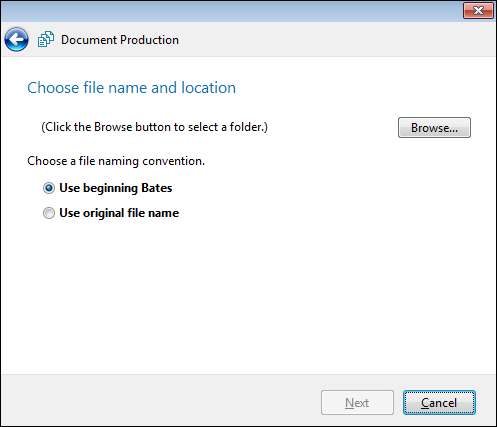The image size is (497, 427).
Task: Click the 'Document Production' title text
Action: [120, 40]
